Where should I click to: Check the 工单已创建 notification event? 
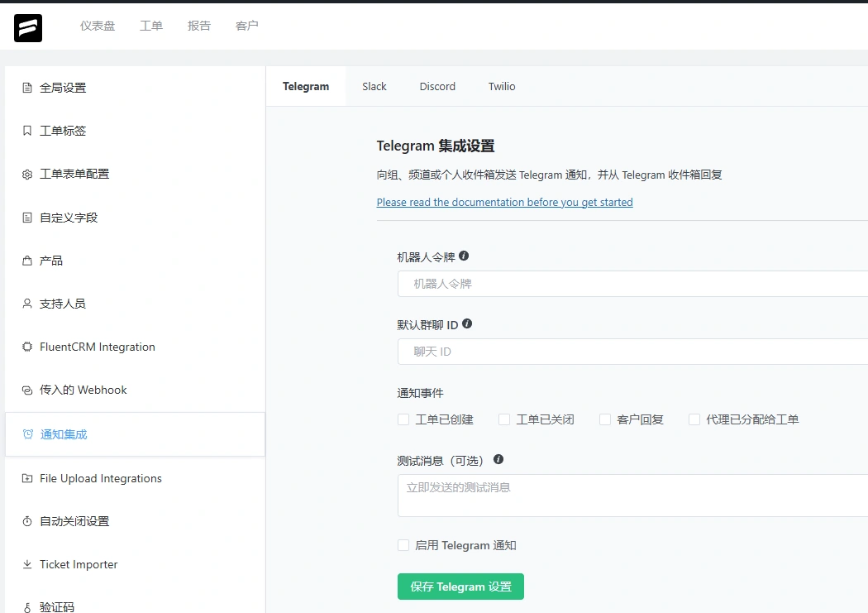tap(403, 419)
